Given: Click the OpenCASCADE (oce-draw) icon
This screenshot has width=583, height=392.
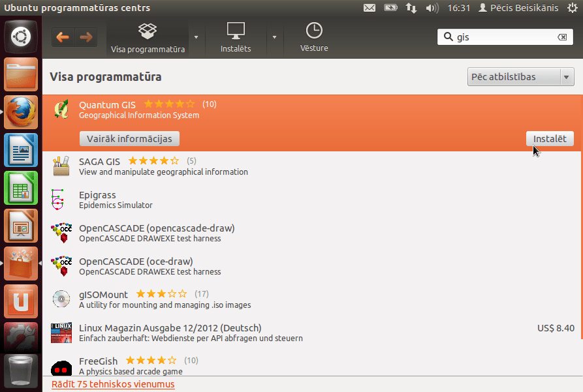Looking at the screenshot, I should click(x=61, y=266).
